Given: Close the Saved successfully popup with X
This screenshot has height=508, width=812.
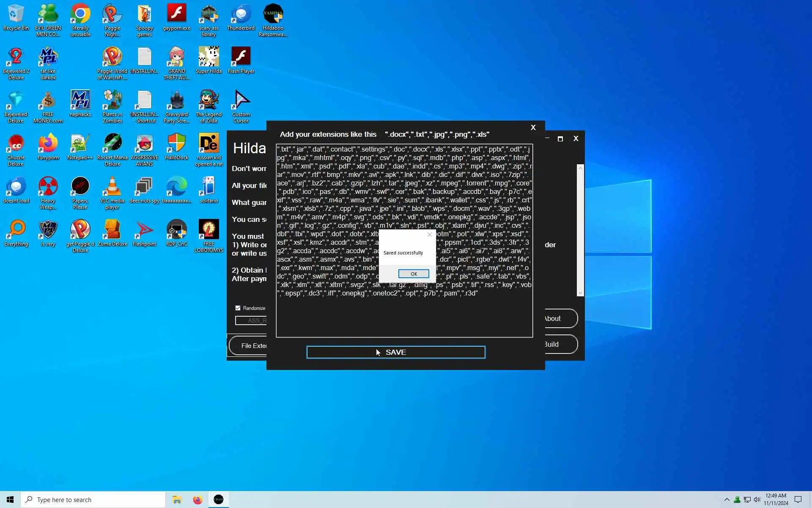Looking at the screenshot, I should coord(430,235).
